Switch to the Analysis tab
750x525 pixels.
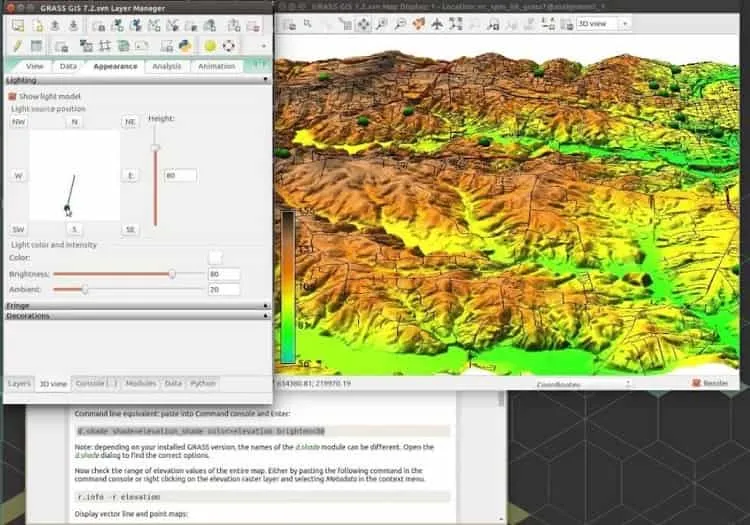tap(167, 66)
